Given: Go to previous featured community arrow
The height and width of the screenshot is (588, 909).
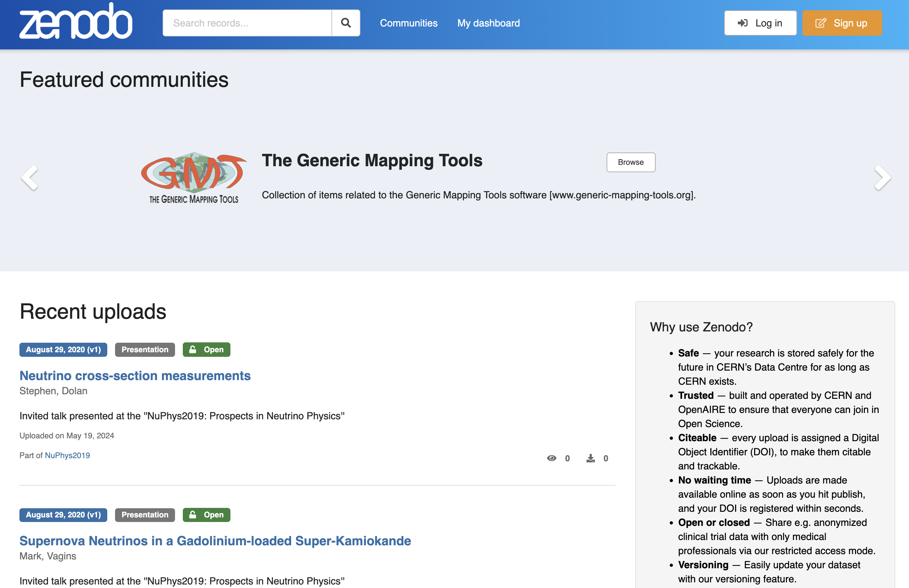Looking at the screenshot, I should (29, 178).
